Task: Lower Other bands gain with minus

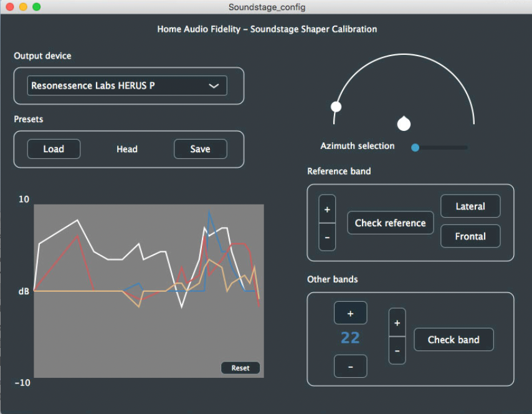Action: pos(397,350)
